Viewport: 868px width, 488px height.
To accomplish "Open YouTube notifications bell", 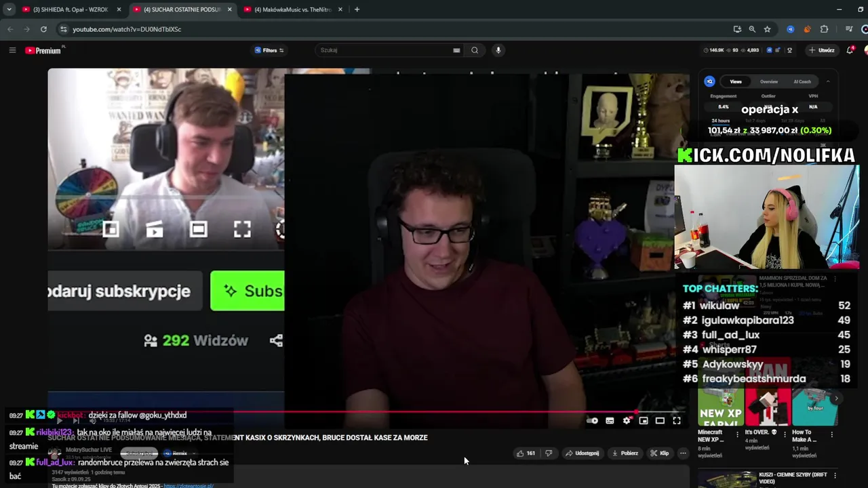I will 850,50.
